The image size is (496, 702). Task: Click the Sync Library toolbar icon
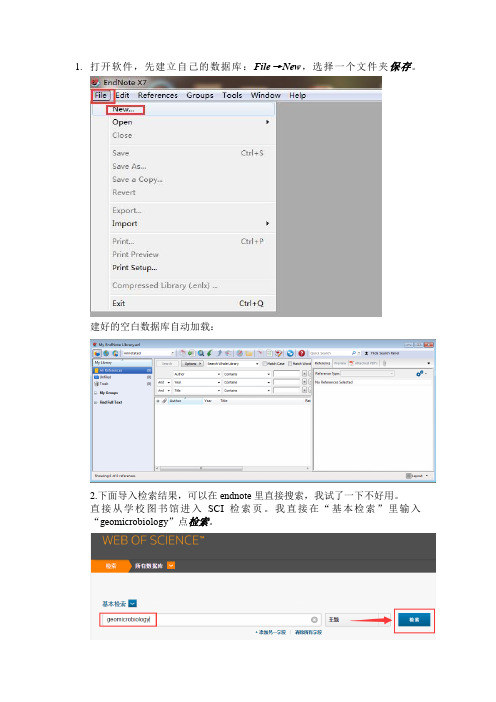click(290, 353)
